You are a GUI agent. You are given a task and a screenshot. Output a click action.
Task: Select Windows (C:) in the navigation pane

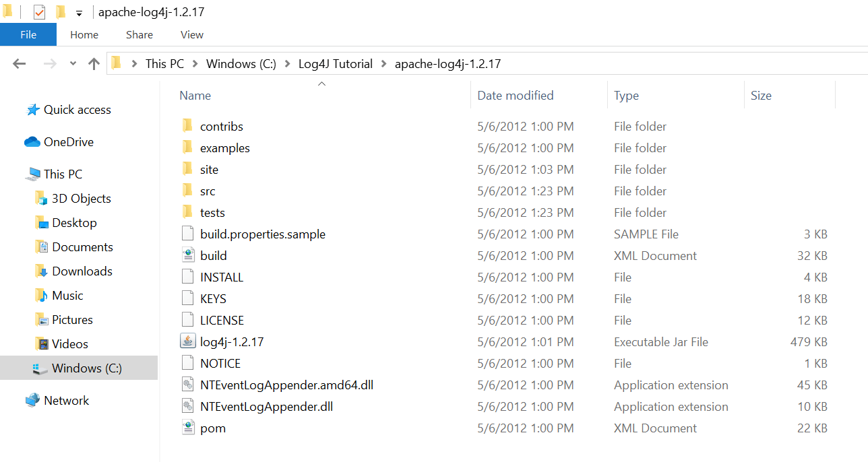[x=79, y=368]
